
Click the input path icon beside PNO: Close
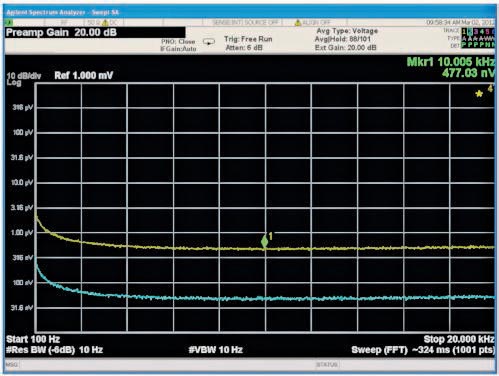(209, 42)
